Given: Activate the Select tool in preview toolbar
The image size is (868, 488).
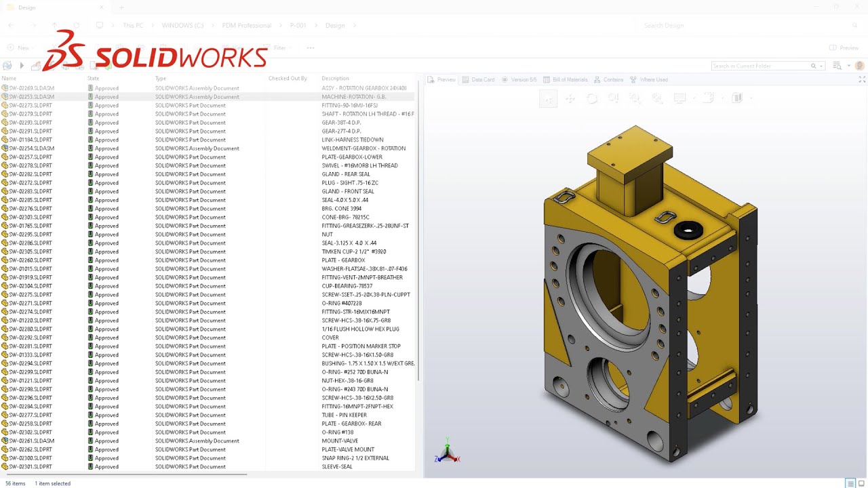Looking at the screenshot, I should tap(549, 99).
